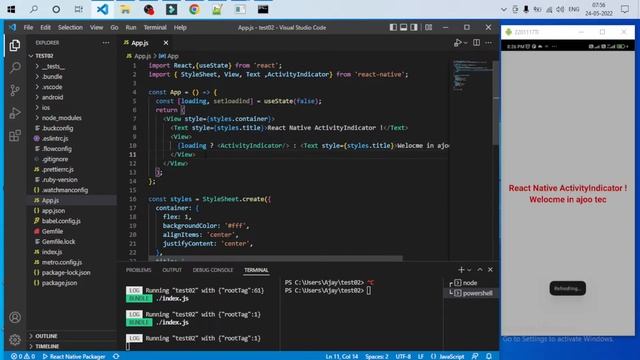Switch to the Problems panel tab

[138, 270]
